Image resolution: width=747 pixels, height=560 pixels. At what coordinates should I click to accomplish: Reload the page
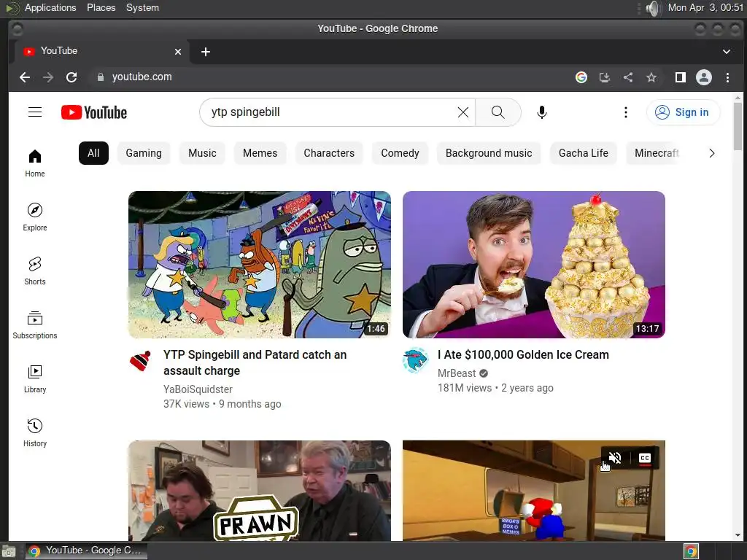(x=71, y=77)
